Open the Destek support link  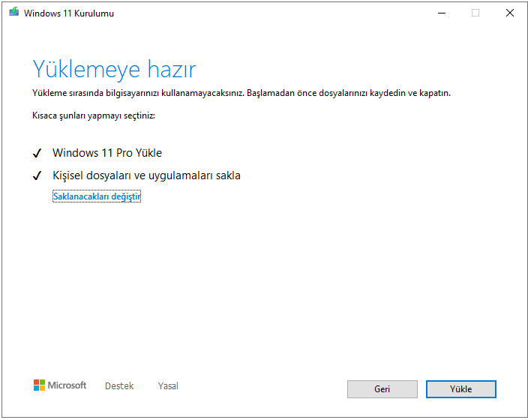point(119,386)
